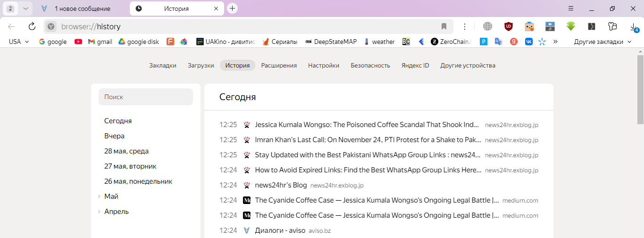Switch to the '1 новое сообщение' tab
The image size is (644, 238).
coord(83,8)
